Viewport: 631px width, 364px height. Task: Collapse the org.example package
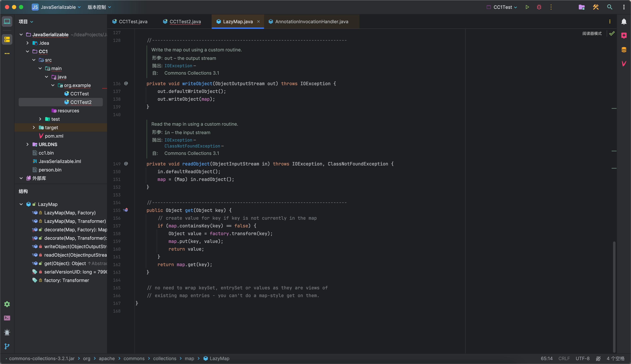53,85
